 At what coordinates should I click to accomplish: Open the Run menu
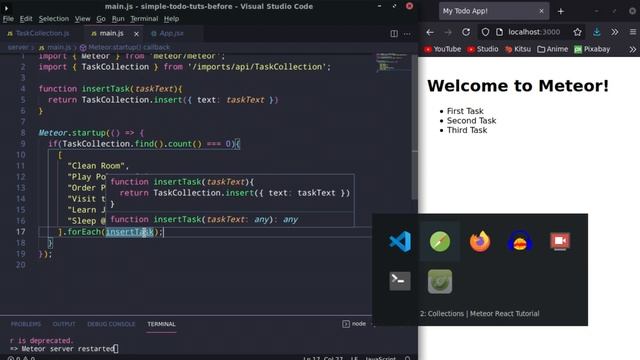[118, 19]
